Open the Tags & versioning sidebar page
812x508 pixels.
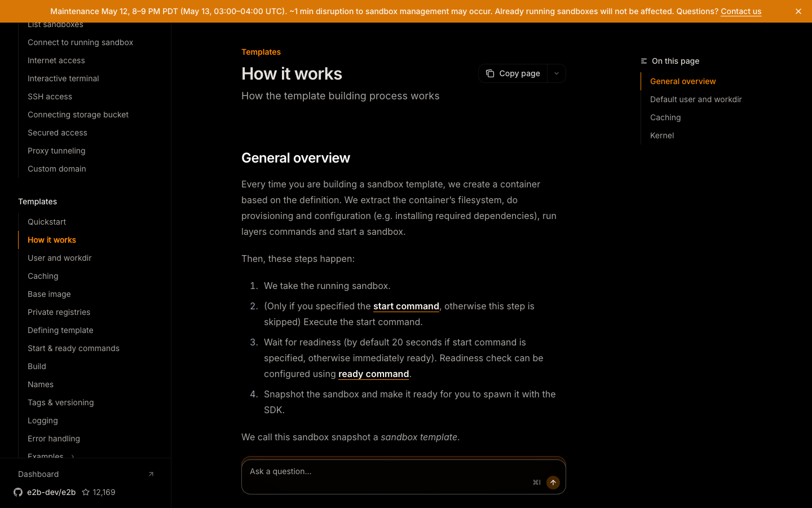(x=60, y=402)
